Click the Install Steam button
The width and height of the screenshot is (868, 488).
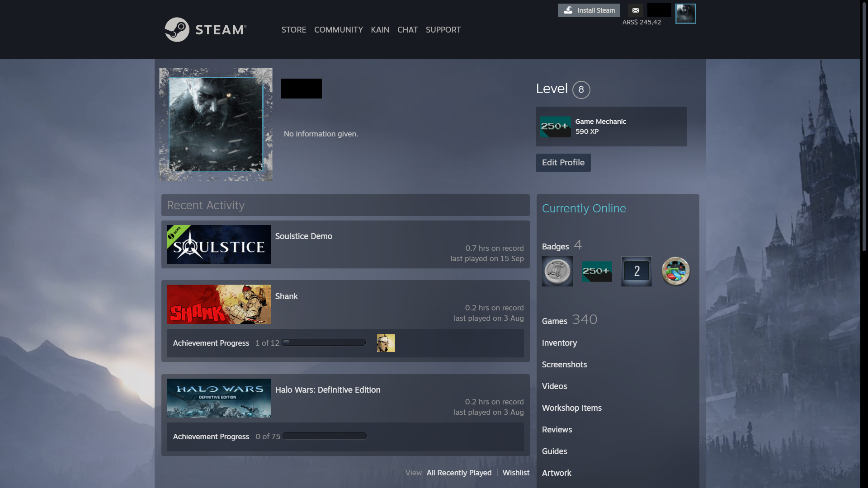(x=589, y=10)
